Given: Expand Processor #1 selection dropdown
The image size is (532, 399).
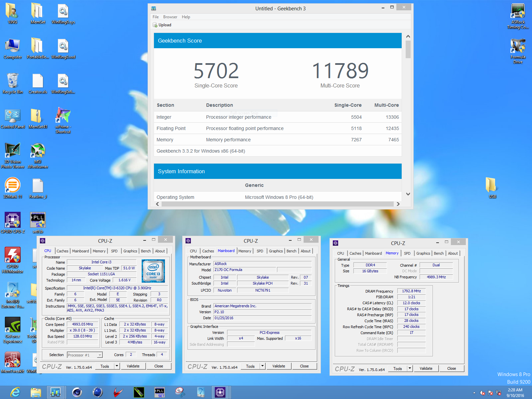Looking at the screenshot, I should pos(99,355).
